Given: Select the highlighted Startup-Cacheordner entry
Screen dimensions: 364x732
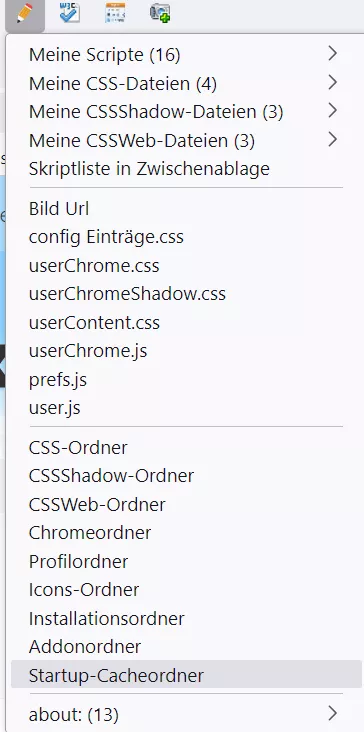Looking at the screenshot, I should [x=186, y=676].
